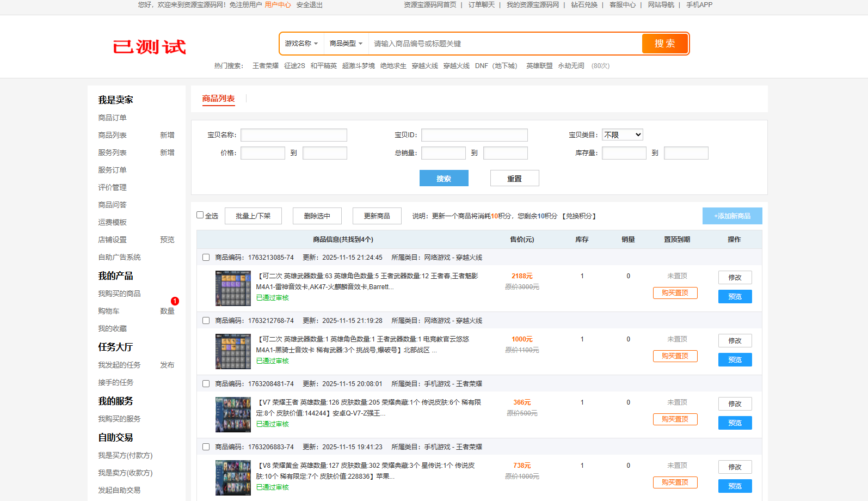Viewport: 868px width, 501px height.
Task: Check the box for product 1763206883-74
Action: [206, 447]
